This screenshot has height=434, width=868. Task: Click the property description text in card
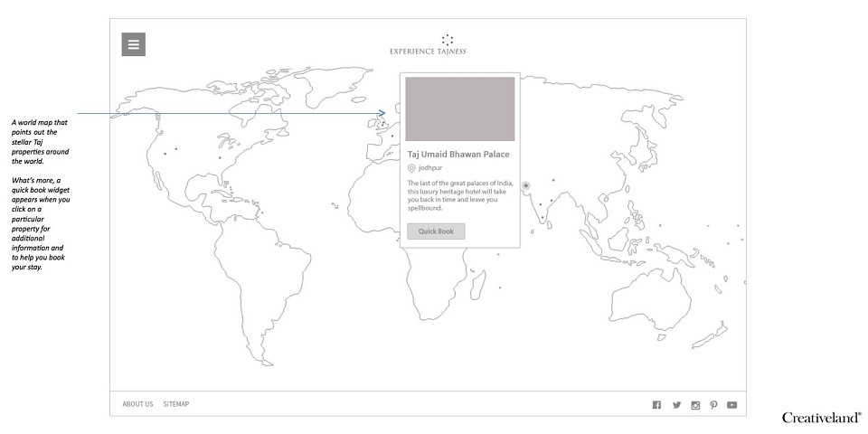pos(460,196)
